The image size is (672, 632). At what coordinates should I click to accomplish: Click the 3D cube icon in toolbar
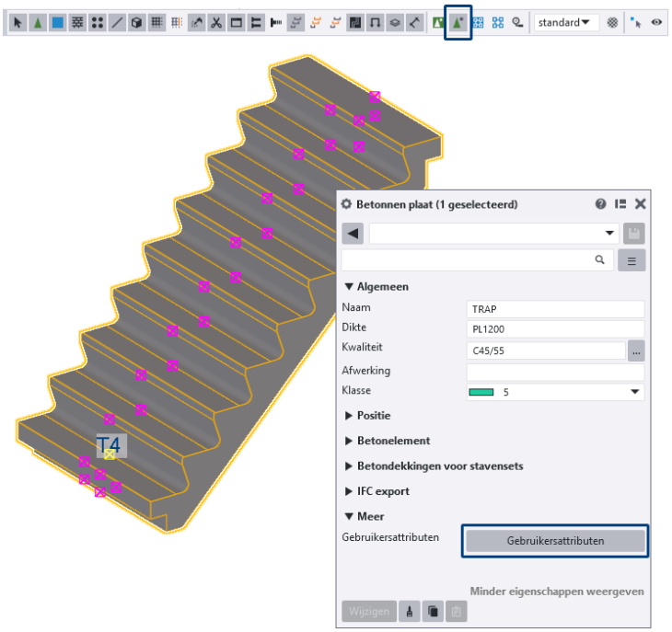pos(136,22)
